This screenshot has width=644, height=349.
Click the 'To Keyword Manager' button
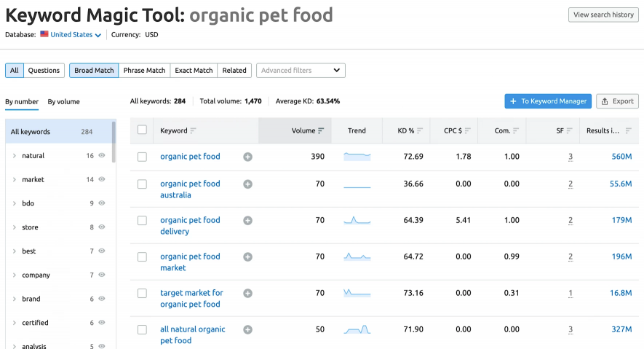click(547, 101)
